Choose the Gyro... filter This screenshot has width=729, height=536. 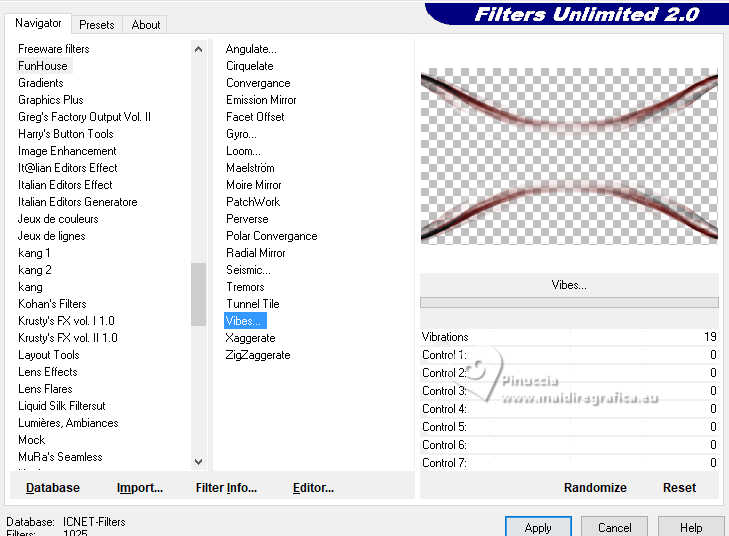tap(241, 134)
